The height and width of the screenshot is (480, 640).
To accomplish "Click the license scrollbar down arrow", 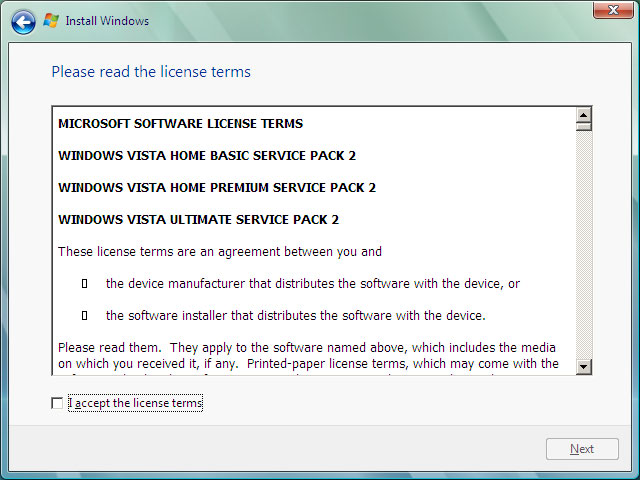I will click(x=584, y=367).
